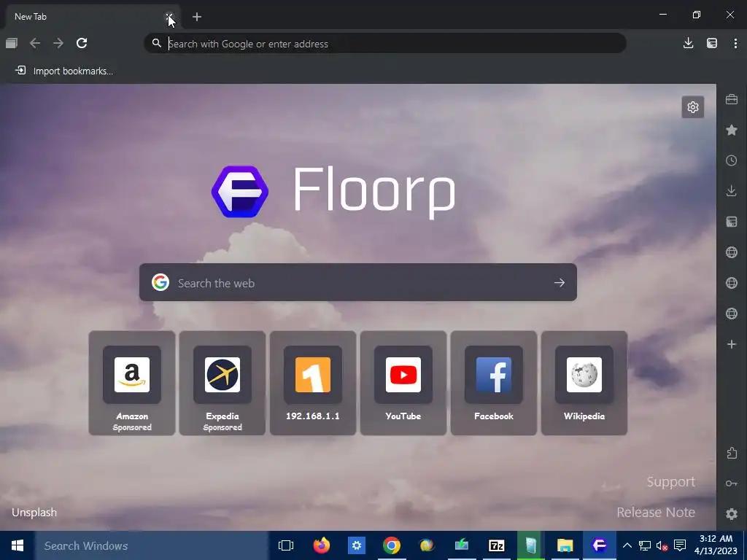Open the muted volume tray icon

coord(662,545)
